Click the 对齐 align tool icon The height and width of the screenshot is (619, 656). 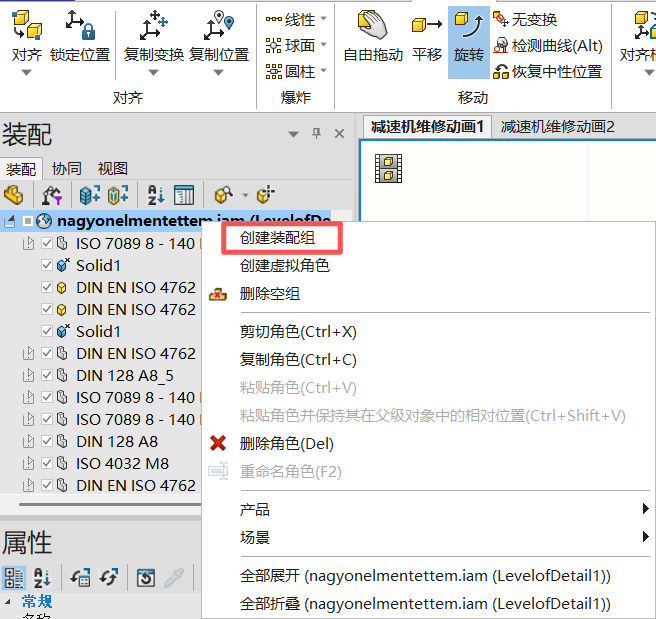tap(27, 26)
